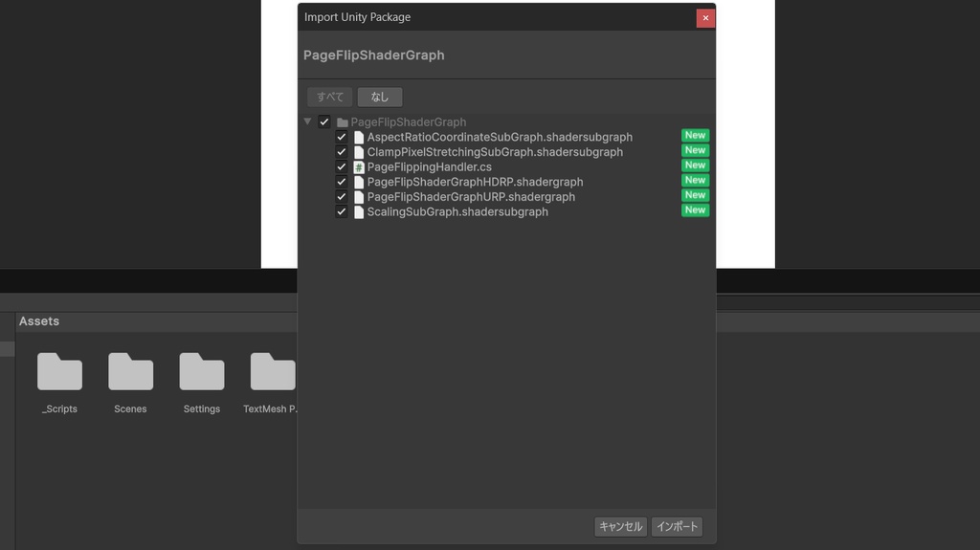Click New badge for PageFlipShaderGraphURP

pyautogui.click(x=695, y=195)
